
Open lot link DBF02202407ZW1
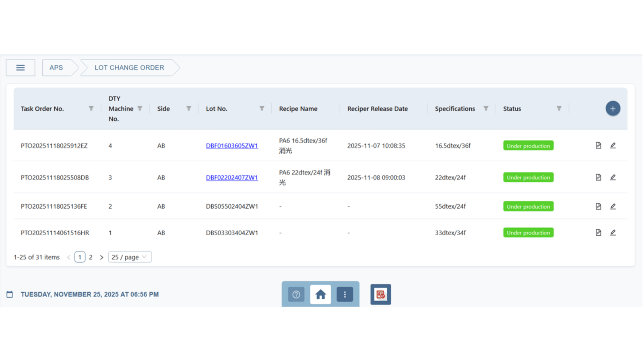click(232, 177)
